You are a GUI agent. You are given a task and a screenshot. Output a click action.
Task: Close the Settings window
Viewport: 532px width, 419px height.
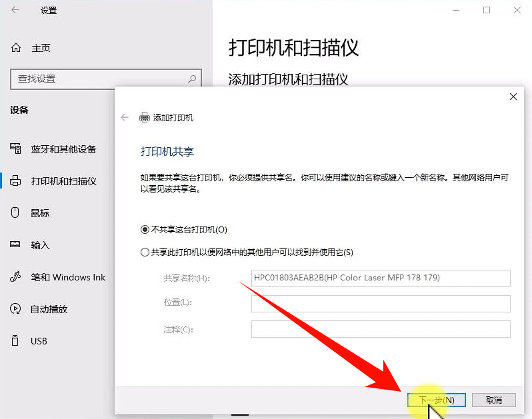517,10
